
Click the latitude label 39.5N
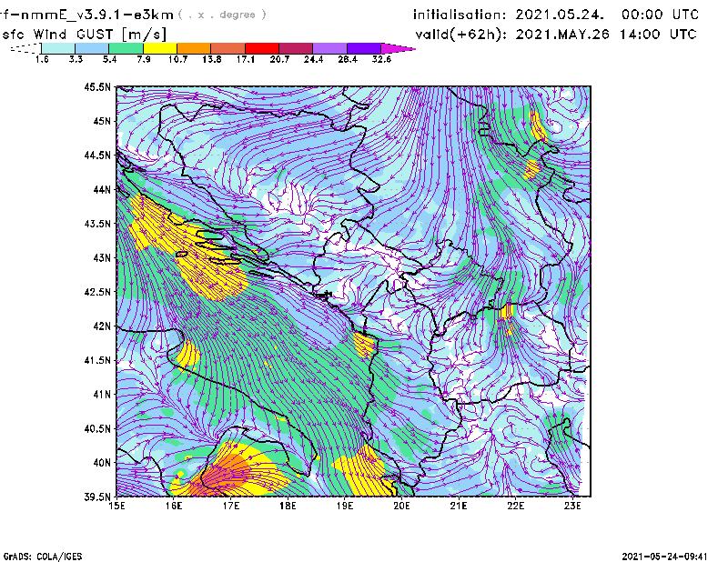tap(97, 497)
